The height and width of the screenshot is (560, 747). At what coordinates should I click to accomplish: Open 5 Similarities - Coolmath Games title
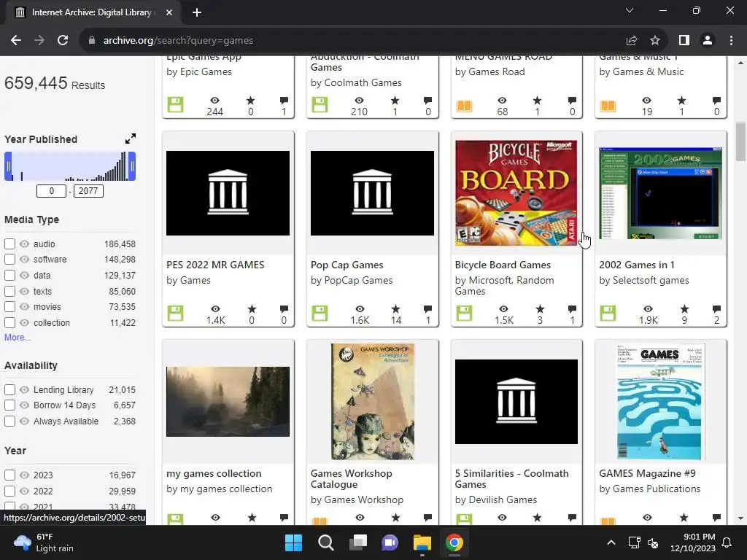click(511, 478)
